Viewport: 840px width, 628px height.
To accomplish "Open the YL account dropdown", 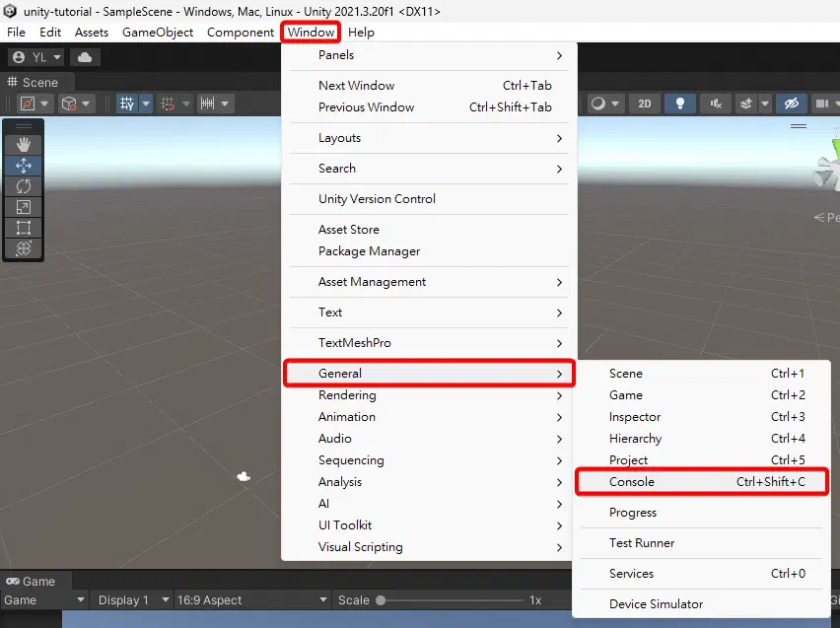I will click(36, 57).
